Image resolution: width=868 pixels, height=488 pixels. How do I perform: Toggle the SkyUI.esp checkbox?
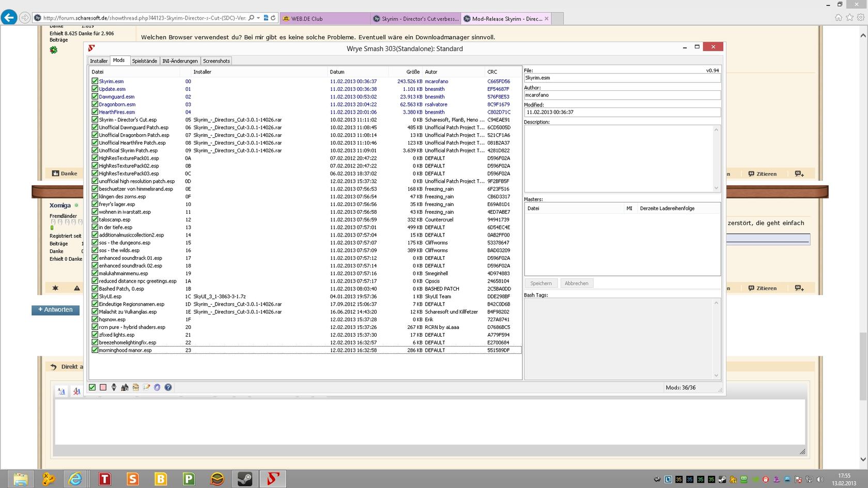[95, 296]
